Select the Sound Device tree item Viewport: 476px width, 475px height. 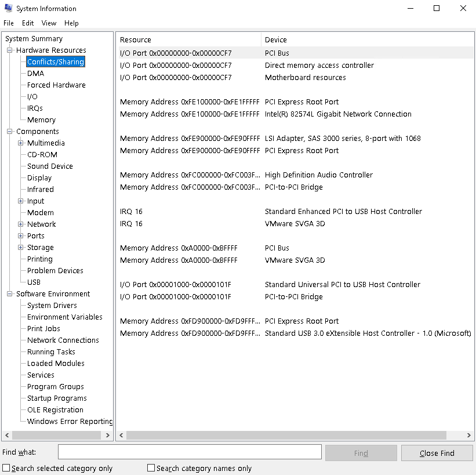50,166
